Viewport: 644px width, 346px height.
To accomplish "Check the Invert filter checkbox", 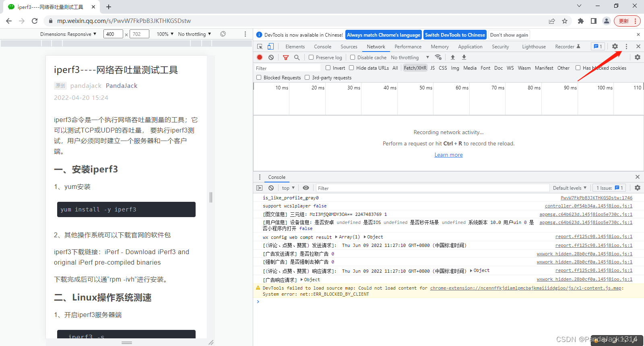I will (x=328, y=68).
